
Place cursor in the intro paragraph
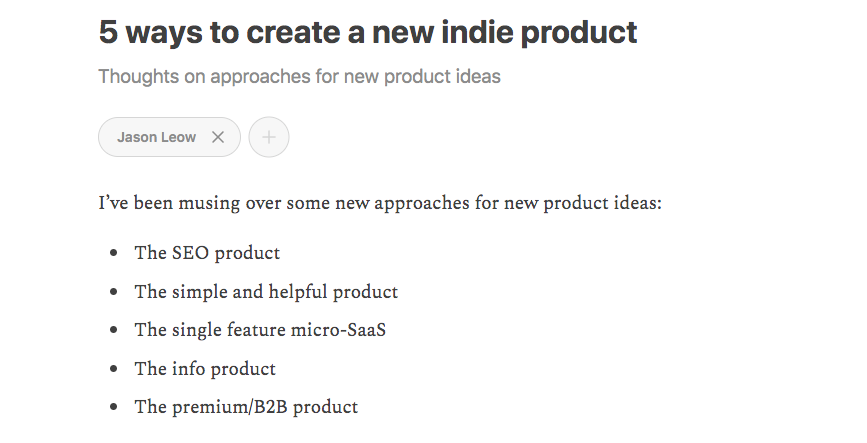(380, 204)
